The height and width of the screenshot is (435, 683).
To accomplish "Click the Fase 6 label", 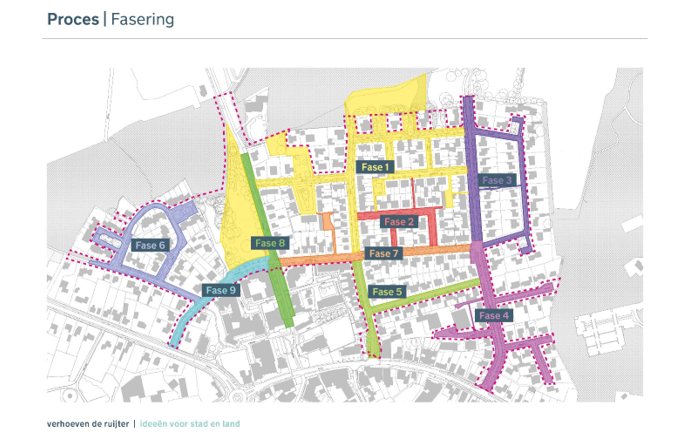I will (150, 245).
